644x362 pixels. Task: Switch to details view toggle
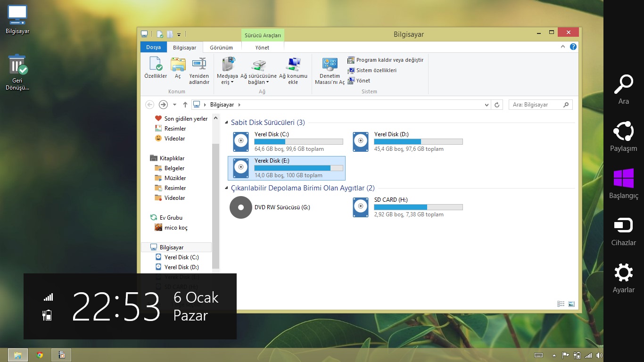(561, 304)
